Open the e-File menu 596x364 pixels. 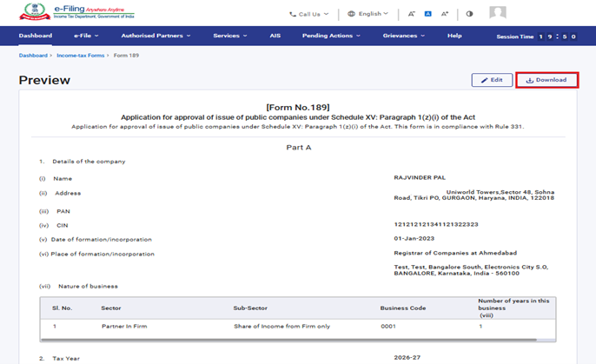pos(84,36)
